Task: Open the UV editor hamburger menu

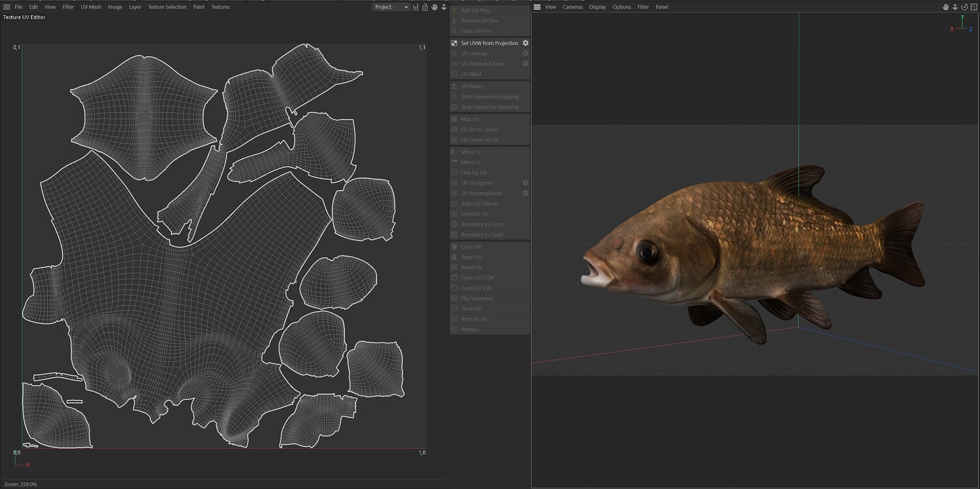Action: pos(7,7)
